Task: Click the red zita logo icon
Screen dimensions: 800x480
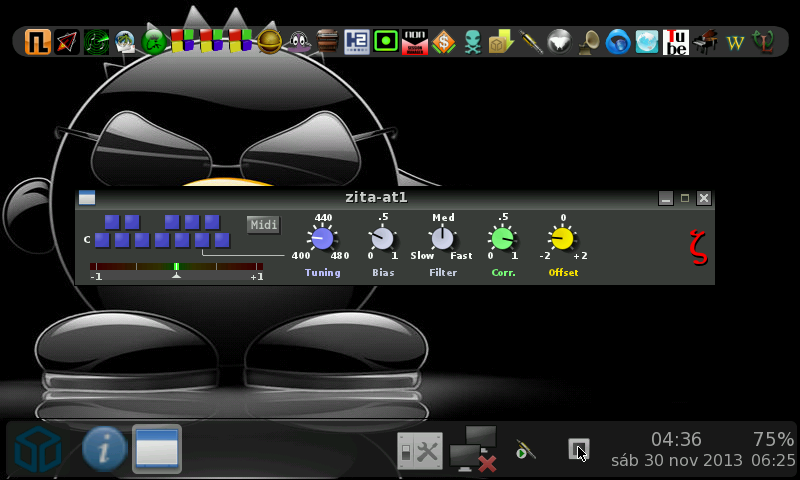Action: pos(698,245)
